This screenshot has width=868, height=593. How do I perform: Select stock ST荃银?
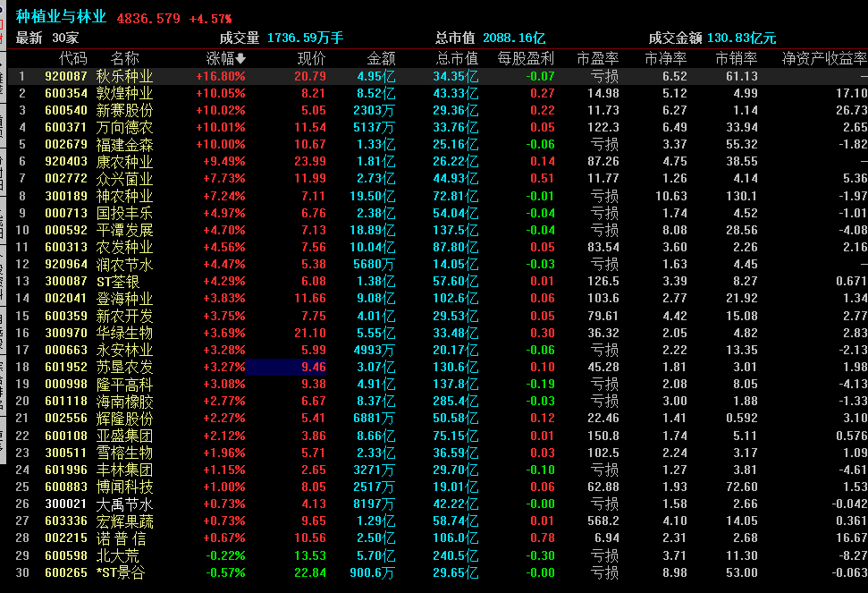click(x=118, y=281)
